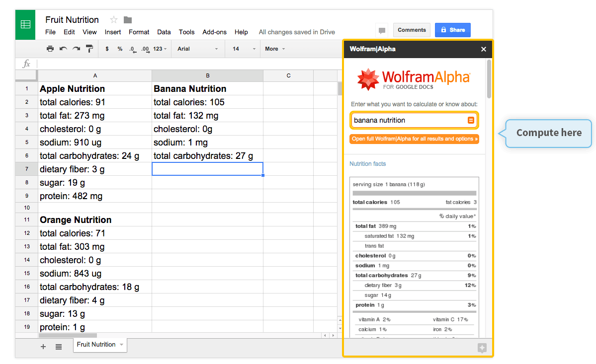Open the View menu
Viewport: 596px width, 364px height.
(x=89, y=32)
